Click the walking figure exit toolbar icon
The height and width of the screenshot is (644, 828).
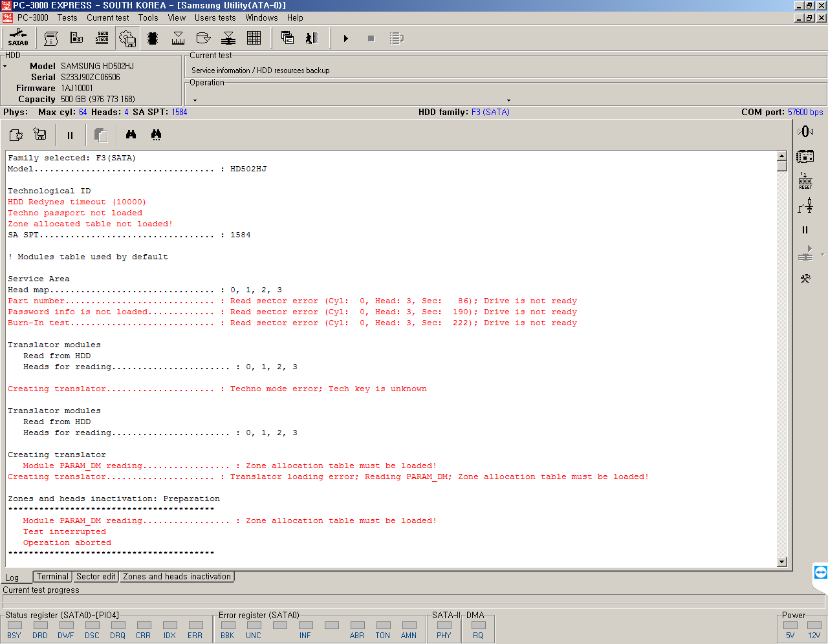pos(312,38)
